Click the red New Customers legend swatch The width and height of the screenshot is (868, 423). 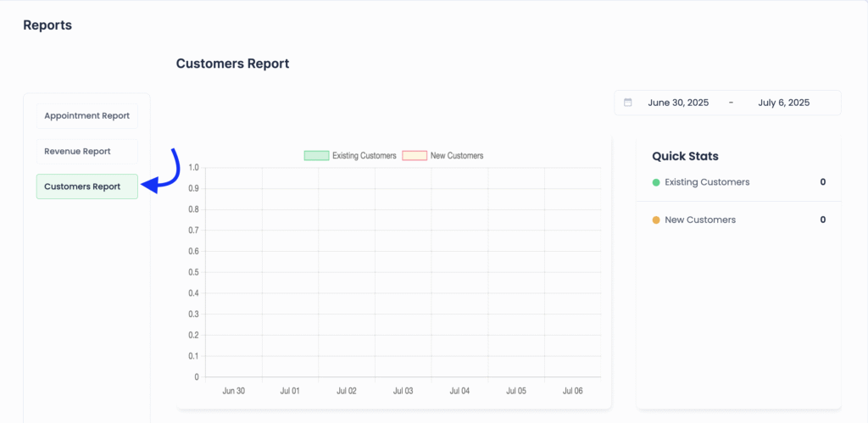tap(415, 156)
